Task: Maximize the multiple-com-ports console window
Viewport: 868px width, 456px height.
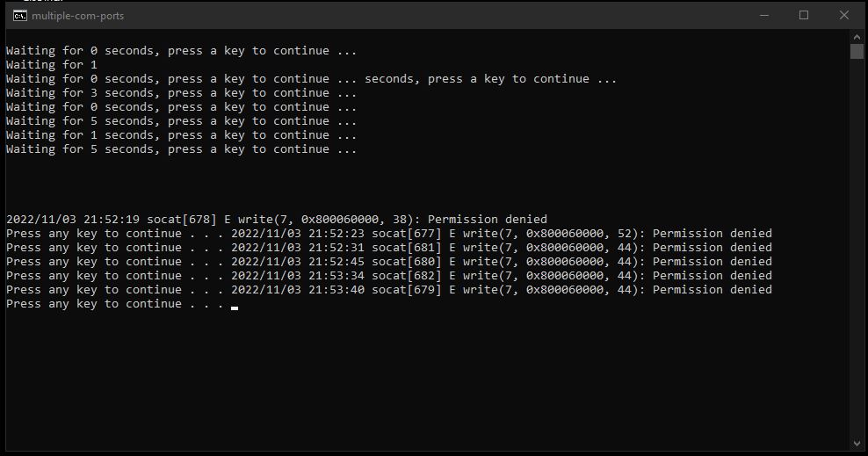Action: click(x=804, y=16)
